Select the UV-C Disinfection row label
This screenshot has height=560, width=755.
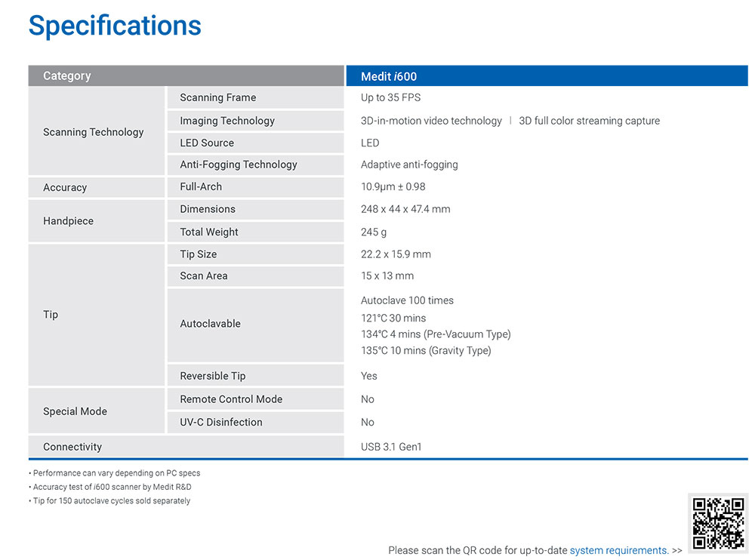pos(221,423)
